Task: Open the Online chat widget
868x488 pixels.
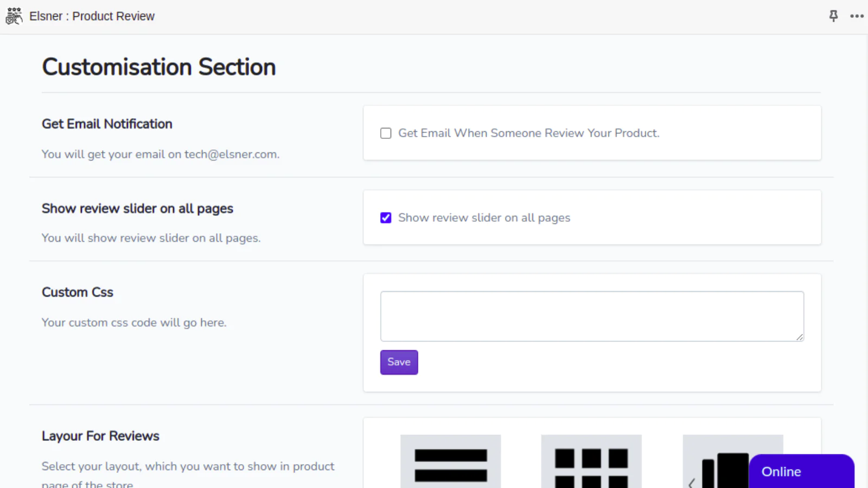Action: click(x=801, y=471)
